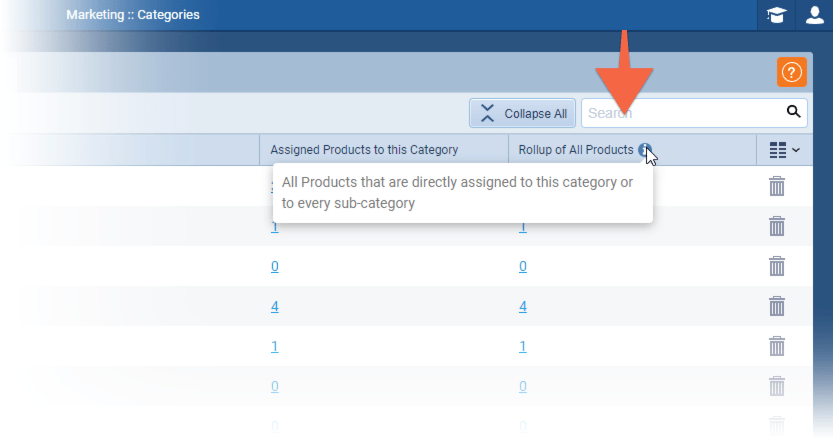This screenshot has height=439, width=833.
Task: Focus the Search input field
Action: click(680, 113)
